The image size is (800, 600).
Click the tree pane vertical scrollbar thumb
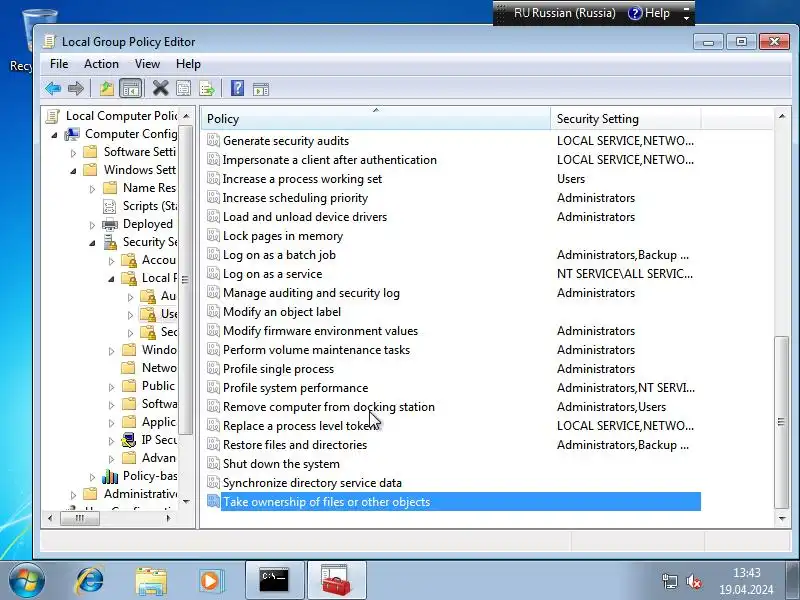pyautogui.click(x=185, y=280)
